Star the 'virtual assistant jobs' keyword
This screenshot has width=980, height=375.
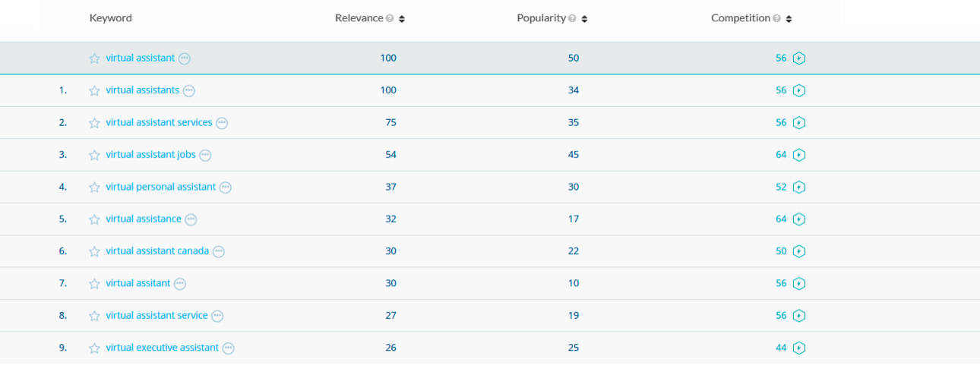pos(94,155)
